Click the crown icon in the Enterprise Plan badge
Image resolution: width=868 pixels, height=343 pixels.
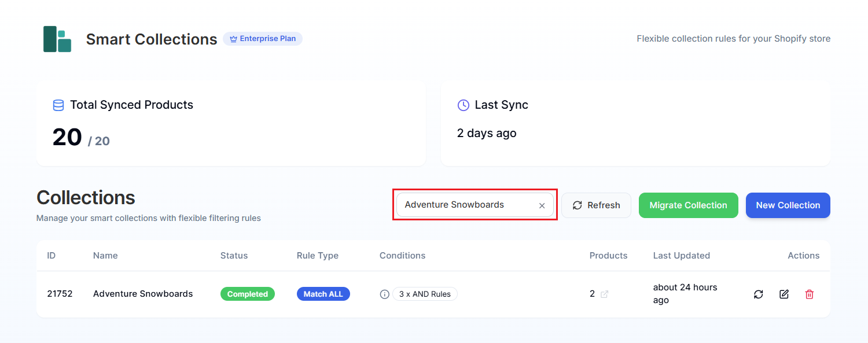click(233, 39)
